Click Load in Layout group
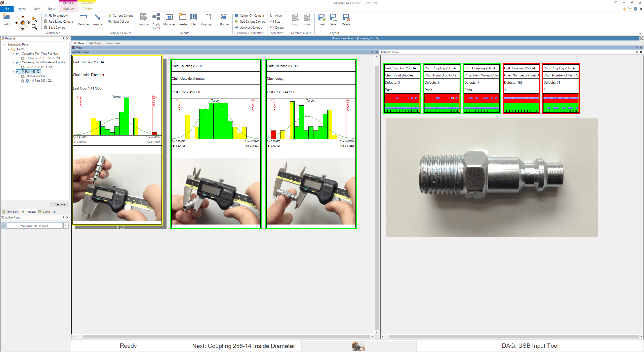 321,21
